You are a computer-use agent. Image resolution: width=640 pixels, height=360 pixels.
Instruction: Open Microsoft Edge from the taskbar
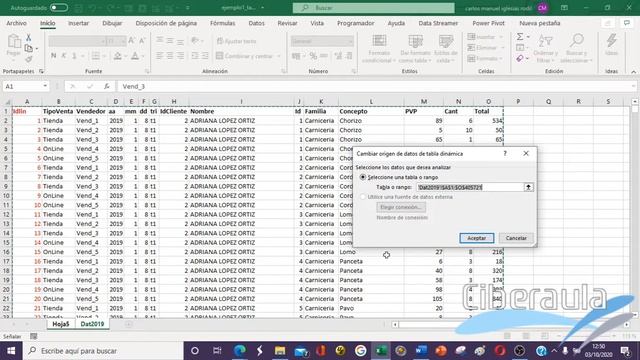point(240,351)
